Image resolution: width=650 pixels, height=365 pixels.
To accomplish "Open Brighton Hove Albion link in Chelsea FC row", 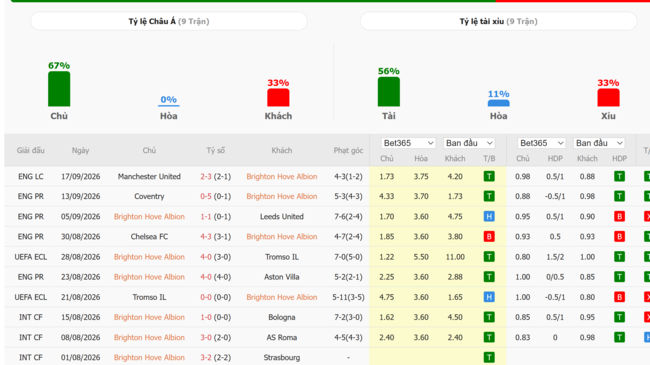I will pyautogui.click(x=282, y=236).
